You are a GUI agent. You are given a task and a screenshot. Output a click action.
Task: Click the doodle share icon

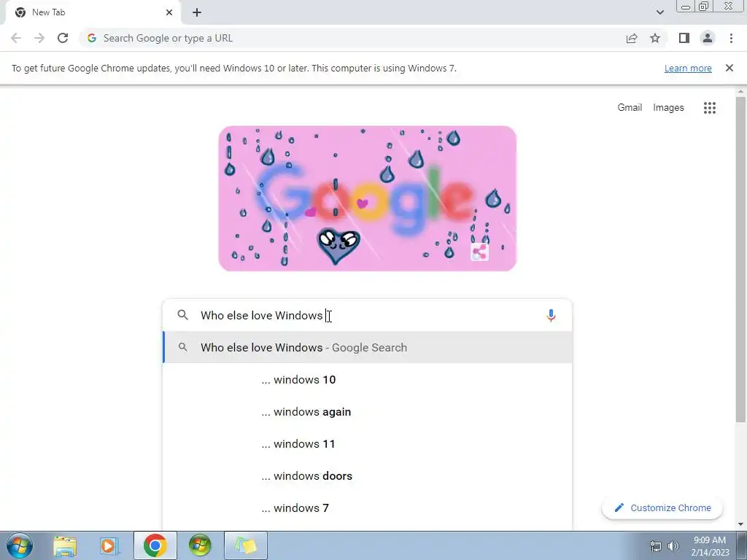coord(479,252)
